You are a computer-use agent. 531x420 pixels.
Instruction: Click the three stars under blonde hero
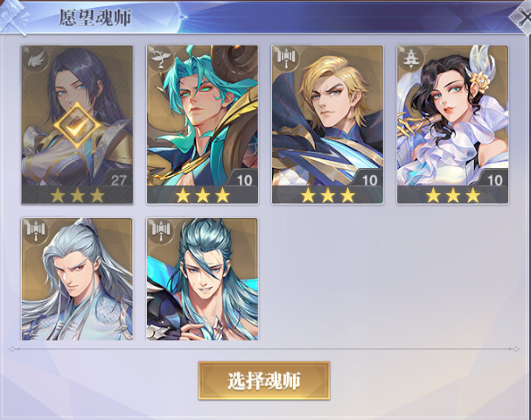click(327, 195)
